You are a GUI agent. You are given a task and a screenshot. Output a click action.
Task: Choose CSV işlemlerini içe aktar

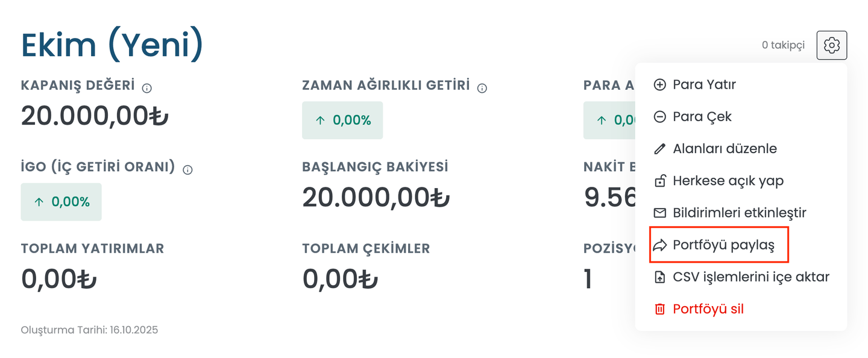(x=751, y=277)
